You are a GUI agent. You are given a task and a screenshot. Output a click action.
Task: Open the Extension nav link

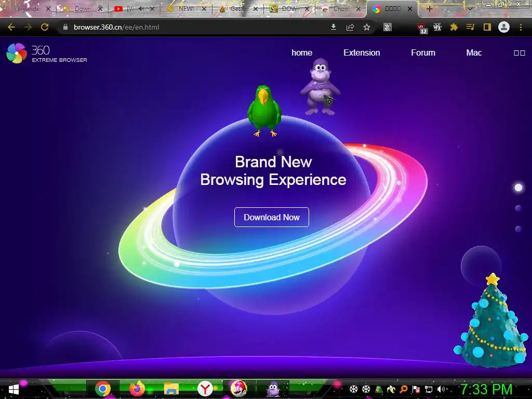click(362, 52)
